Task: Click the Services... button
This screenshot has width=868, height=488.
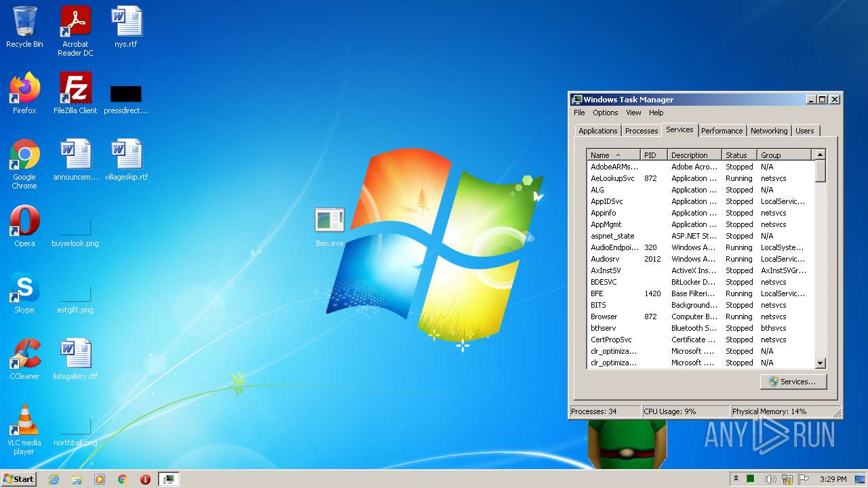Action: (x=793, y=382)
